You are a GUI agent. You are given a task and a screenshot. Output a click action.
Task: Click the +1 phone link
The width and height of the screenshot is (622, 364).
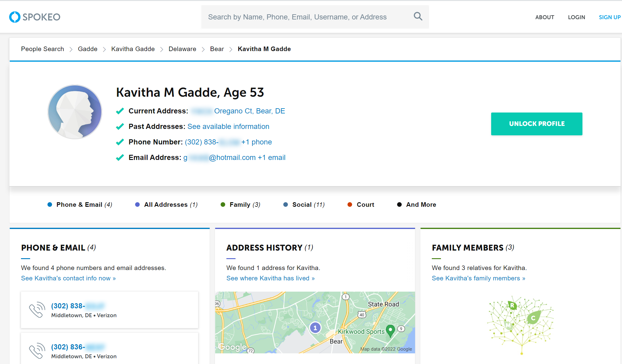click(x=257, y=142)
